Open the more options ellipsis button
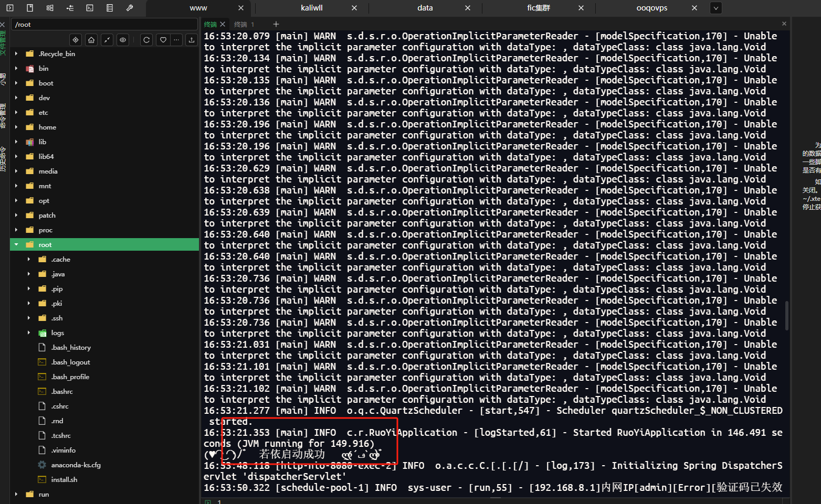The height and width of the screenshot is (504, 821). pyautogui.click(x=177, y=40)
